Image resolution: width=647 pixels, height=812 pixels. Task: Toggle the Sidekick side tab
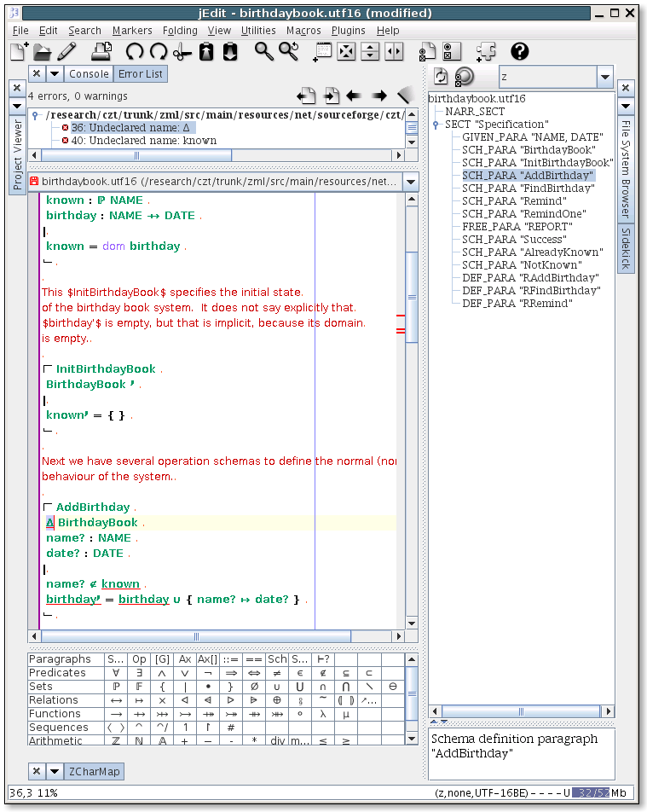(x=626, y=248)
